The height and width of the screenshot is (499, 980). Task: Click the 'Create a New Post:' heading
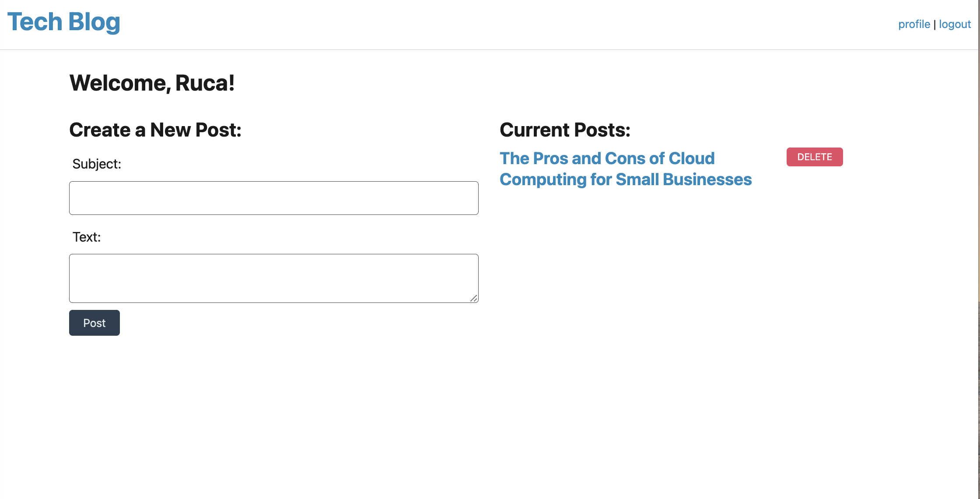coord(155,130)
